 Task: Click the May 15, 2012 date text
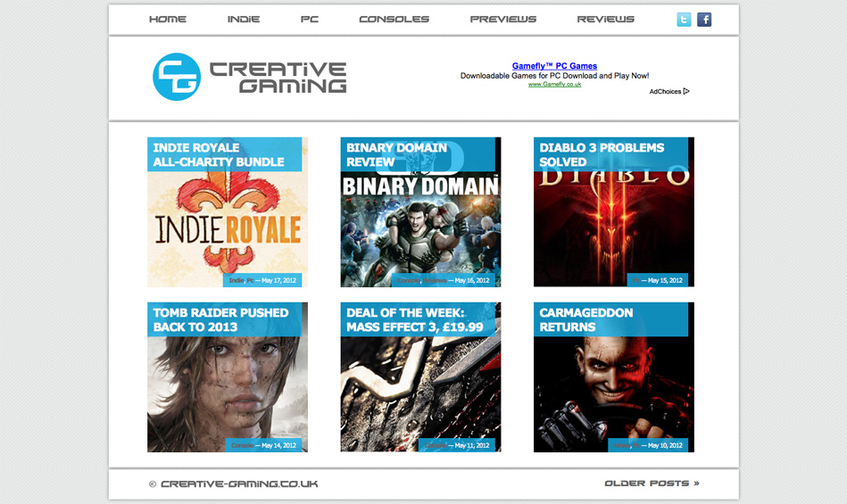[665, 280]
